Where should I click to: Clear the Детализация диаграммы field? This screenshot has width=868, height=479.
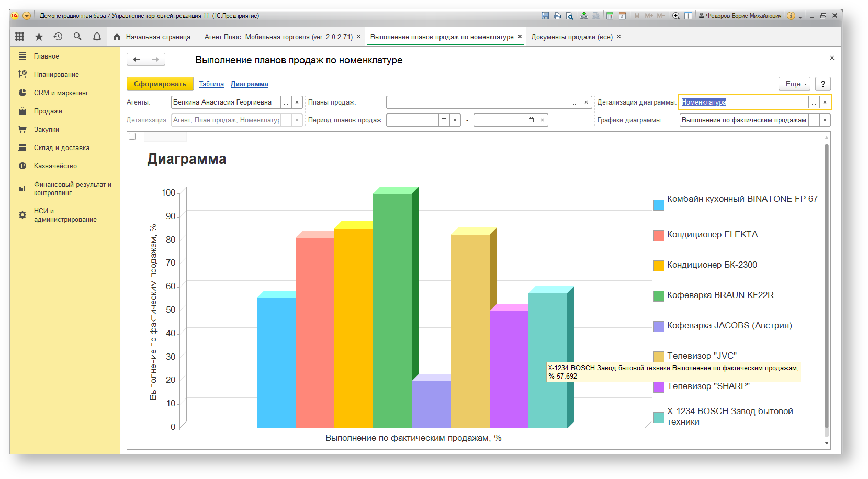pos(825,102)
